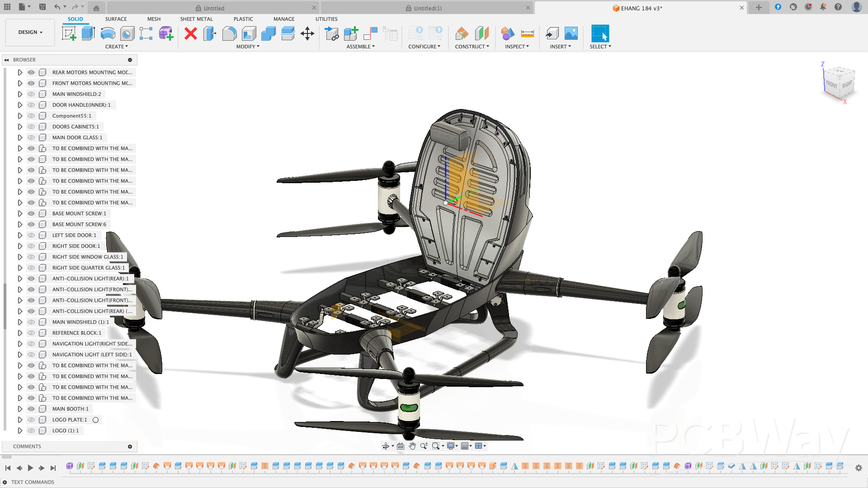Viewport: 868px width, 488px height.
Task: Hide the BASE MOUNT SCREW:1 component
Action: 31,213
